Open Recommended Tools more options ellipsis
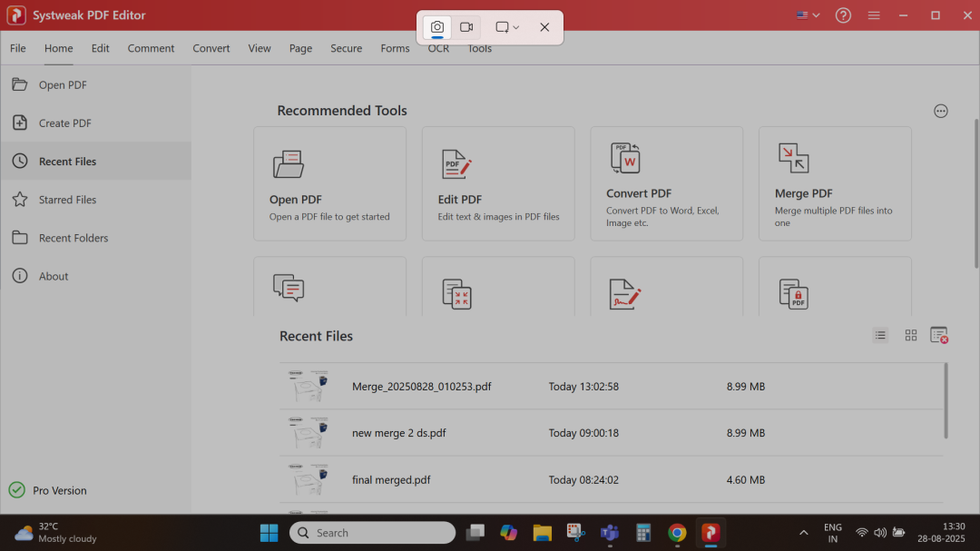980x551 pixels. click(941, 111)
